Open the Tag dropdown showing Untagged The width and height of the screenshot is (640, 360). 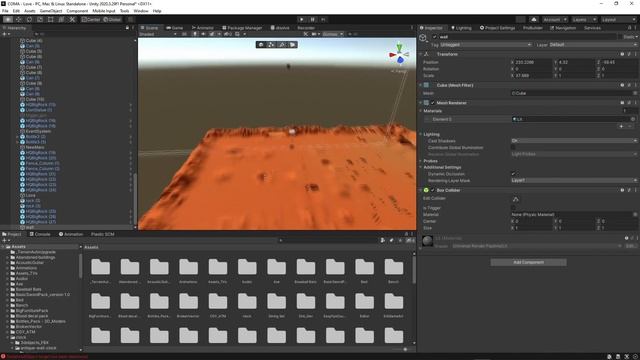[x=485, y=44]
